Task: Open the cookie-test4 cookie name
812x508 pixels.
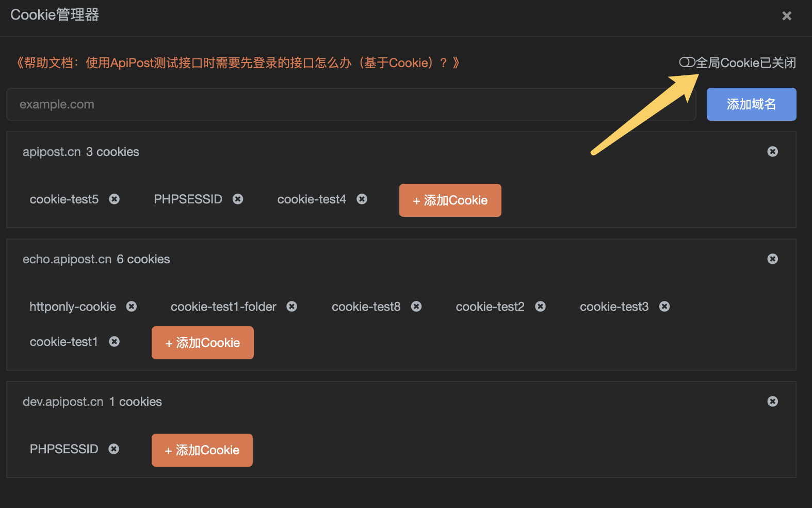Action: (312, 199)
